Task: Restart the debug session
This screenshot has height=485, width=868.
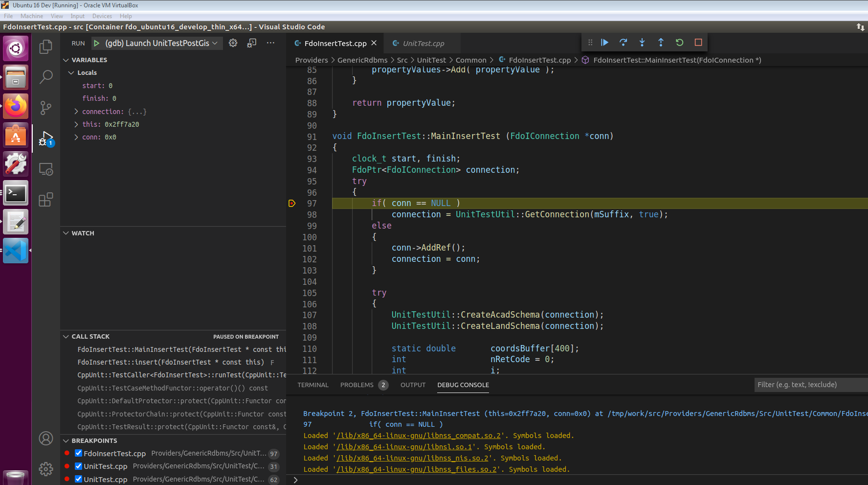Action: (679, 43)
